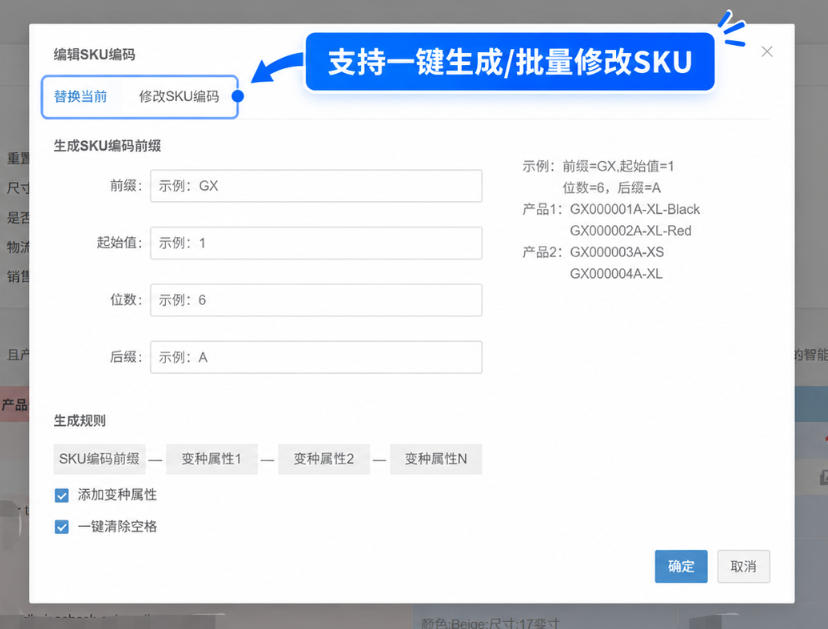828x629 pixels.
Task: Uncheck 添加变种属性 checkbox
Action: pos(62,495)
